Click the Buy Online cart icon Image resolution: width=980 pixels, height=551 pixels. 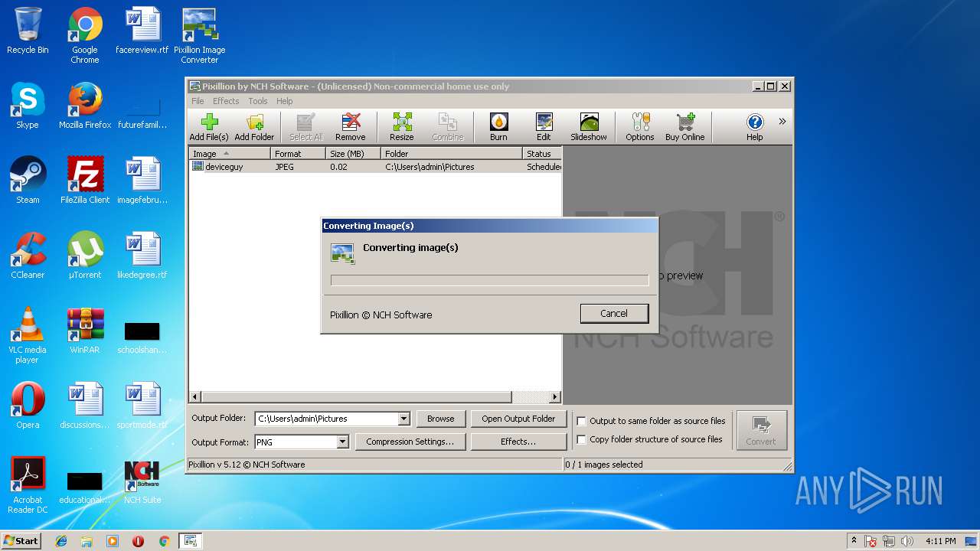(x=685, y=127)
